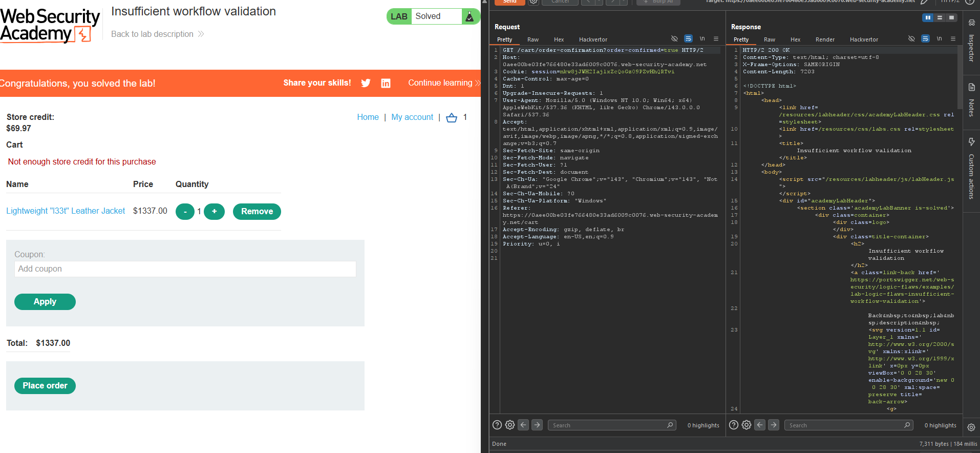980x453 pixels.
Task: Click the Remove button for the jacket
Action: pyautogui.click(x=257, y=212)
